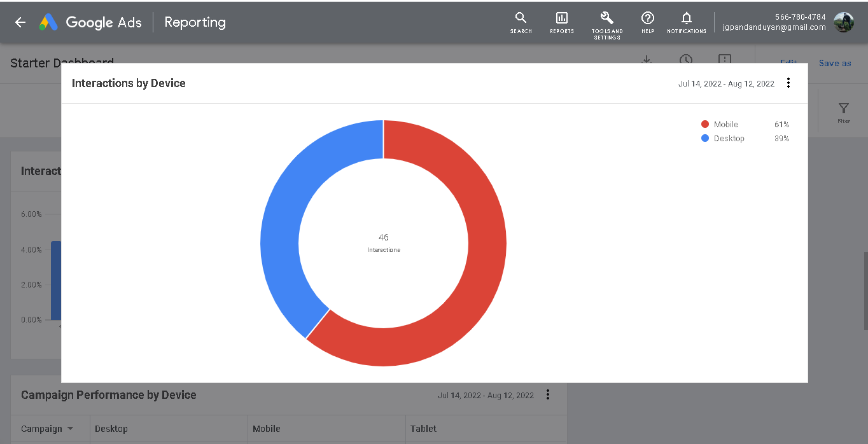Open the Help question mark

pyautogui.click(x=648, y=22)
